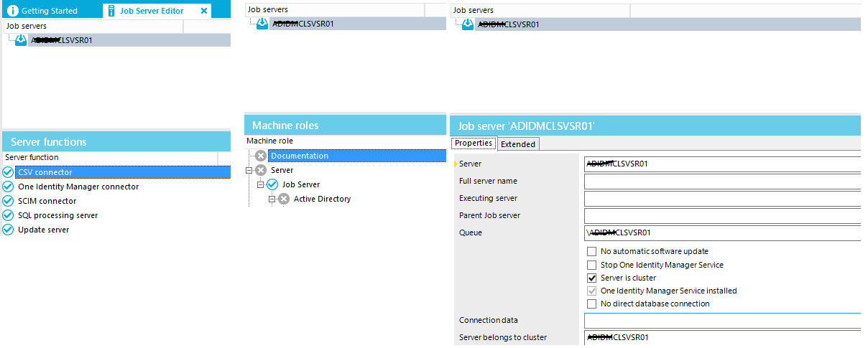Click the Machine role column header
The width and height of the screenshot is (868, 348).
coord(345,141)
